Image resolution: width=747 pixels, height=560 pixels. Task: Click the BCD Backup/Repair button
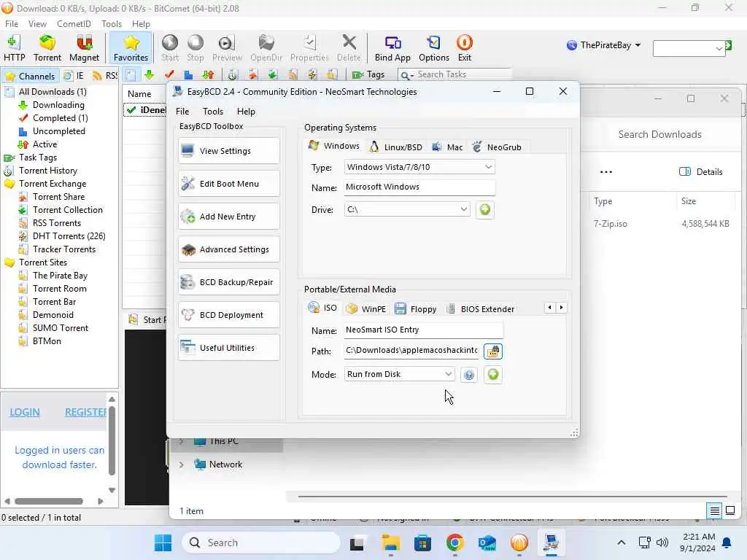click(228, 282)
